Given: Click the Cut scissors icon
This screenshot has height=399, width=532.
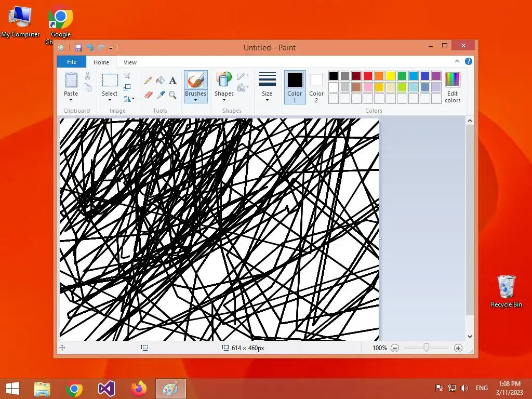Looking at the screenshot, I should coord(87,76).
